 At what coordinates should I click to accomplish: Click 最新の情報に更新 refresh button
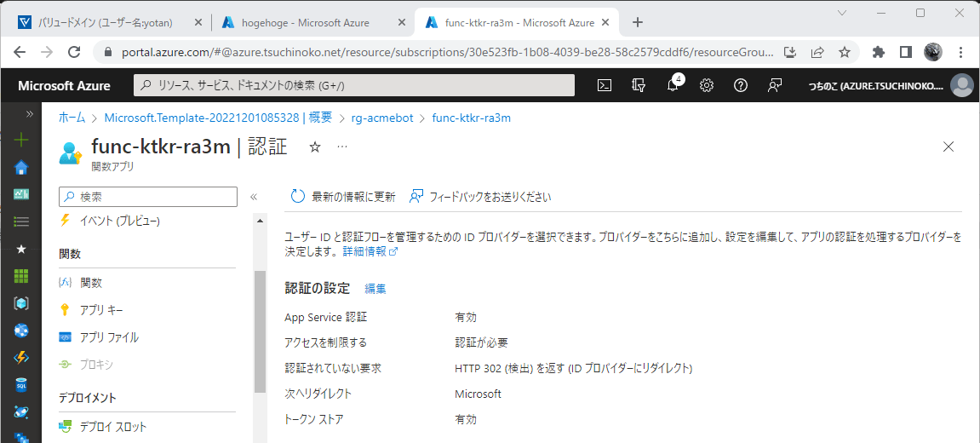343,197
